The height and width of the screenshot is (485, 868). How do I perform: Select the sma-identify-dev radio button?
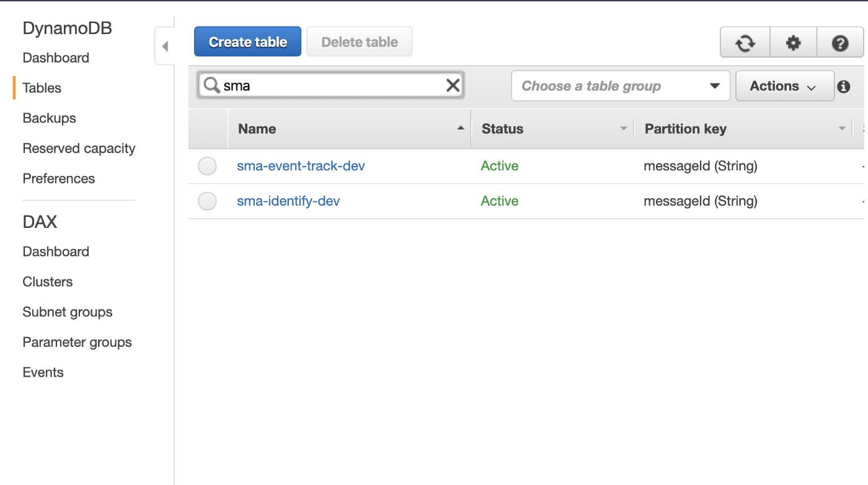pos(207,201)
